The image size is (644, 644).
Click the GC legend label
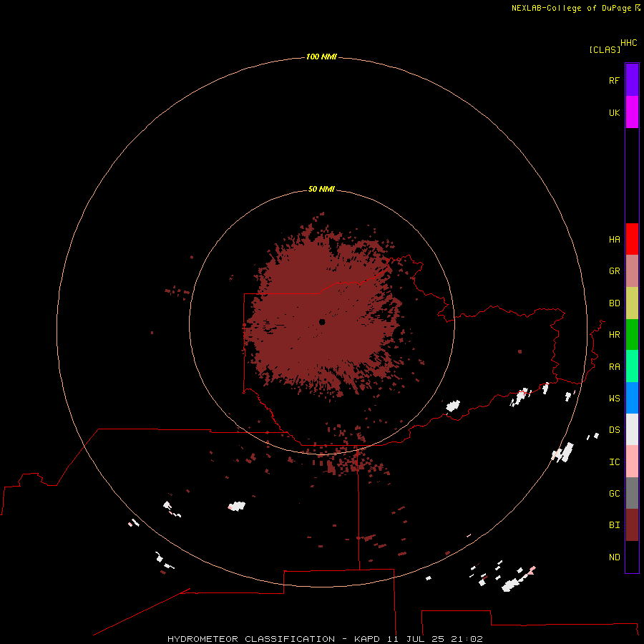click(x=614, y=494)
